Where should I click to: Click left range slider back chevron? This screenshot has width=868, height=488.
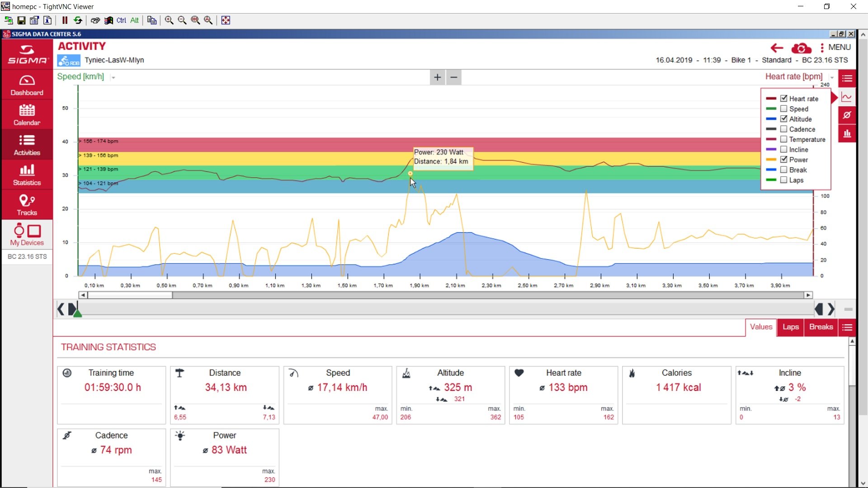click(x=61, y=309)
